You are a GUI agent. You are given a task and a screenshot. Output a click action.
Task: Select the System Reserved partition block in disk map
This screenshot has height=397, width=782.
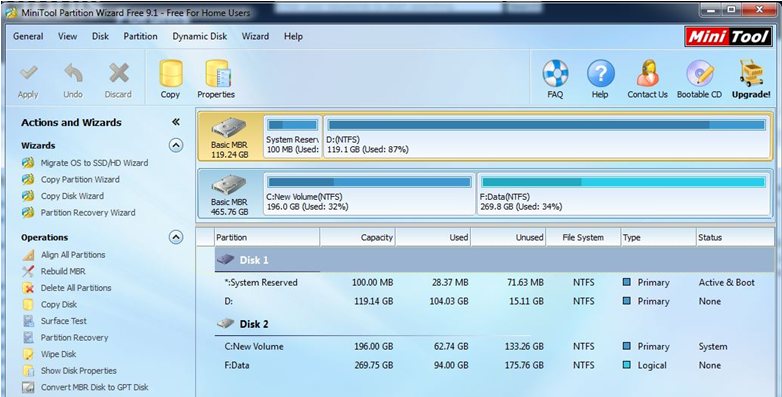293,137
